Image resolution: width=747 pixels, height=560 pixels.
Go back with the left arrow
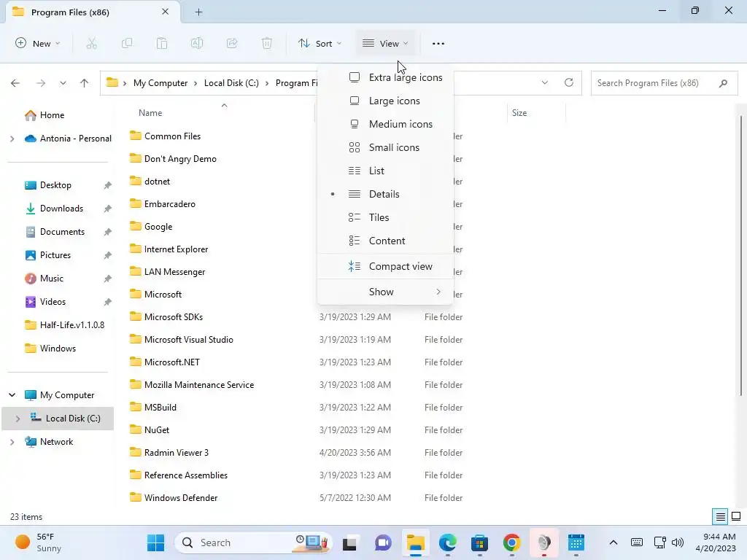15,83
